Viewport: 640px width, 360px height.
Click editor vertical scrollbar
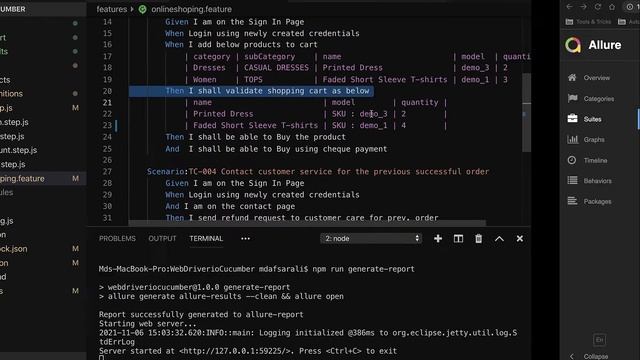coord(527,112)
